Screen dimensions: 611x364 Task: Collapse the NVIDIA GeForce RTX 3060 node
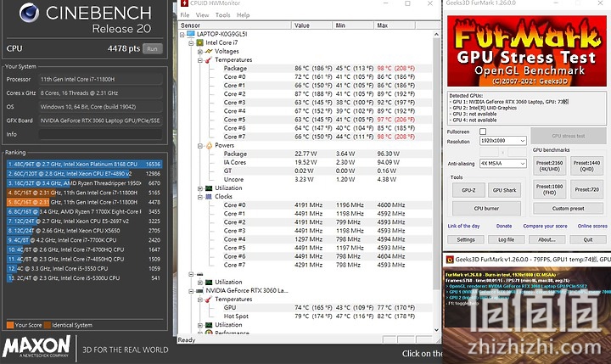tap(191, 291)
